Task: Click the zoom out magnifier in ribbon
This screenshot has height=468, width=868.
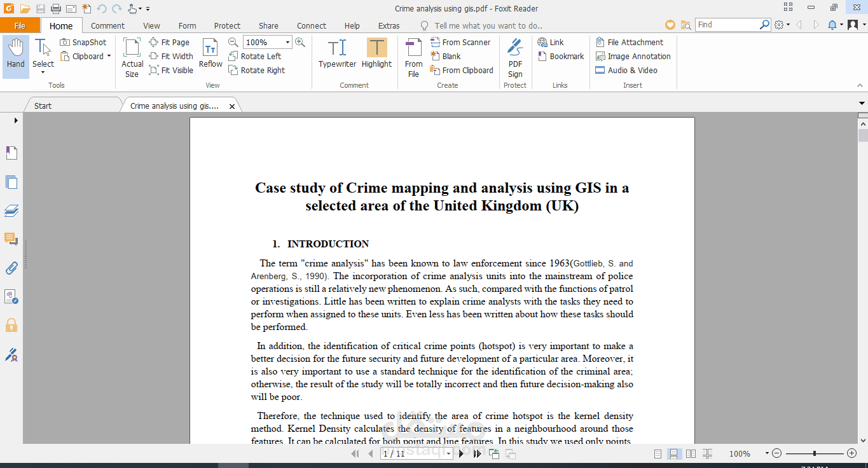Action: 233,43
